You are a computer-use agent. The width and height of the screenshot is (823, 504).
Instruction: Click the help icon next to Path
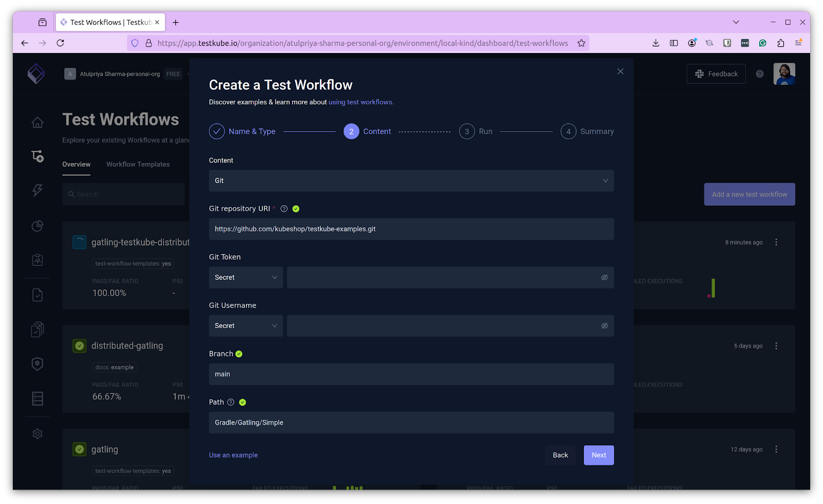tap(230, 402)
